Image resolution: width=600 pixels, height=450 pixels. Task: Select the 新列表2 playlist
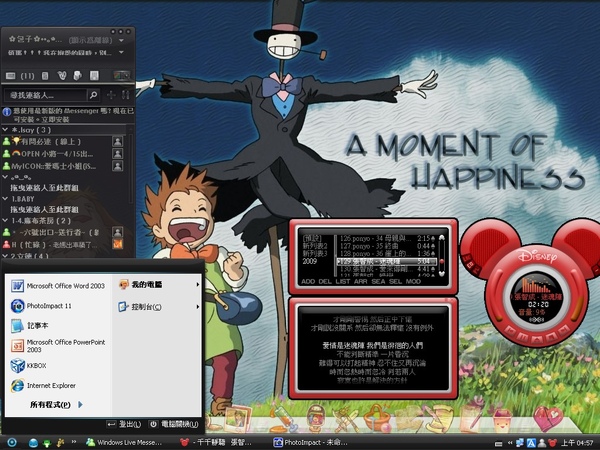(315, 246)
